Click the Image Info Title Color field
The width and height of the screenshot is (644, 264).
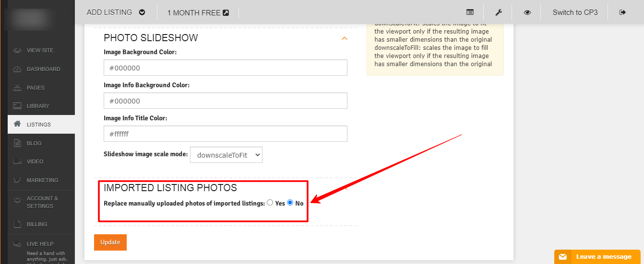(225, 134)
